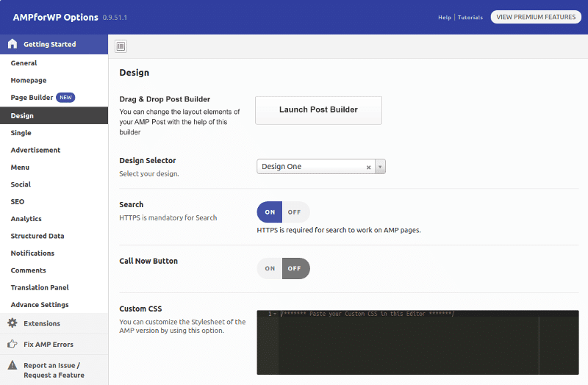Go to Menu settings
This screenshot has height=385, width=588.
point(54,168)
